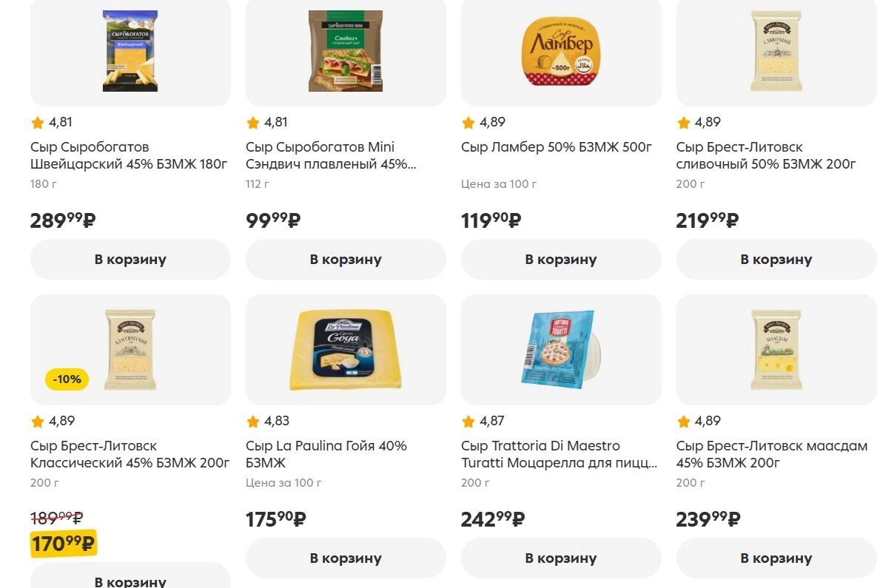Add Брест-Литовск сливочный to cart
Screen dimensions: 880x588
point(776,260)
